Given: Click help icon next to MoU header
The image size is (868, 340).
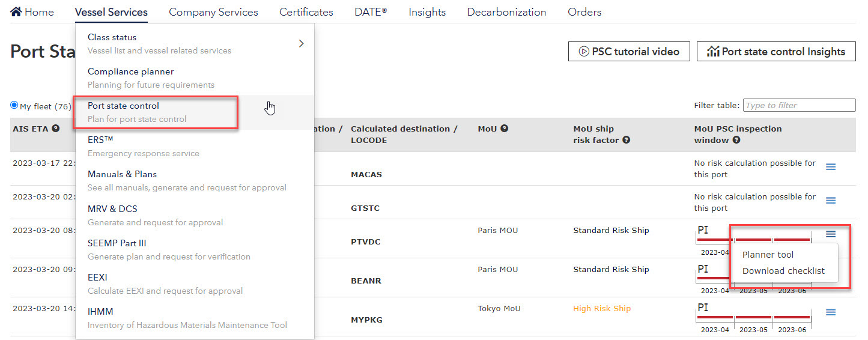Looking at the screenshot, I should click(505, 129).
